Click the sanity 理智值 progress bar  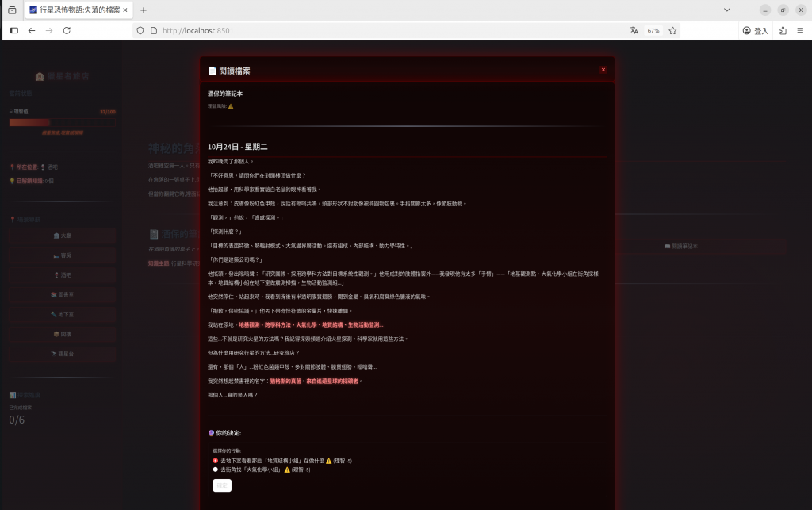click(x=62, y=123)
